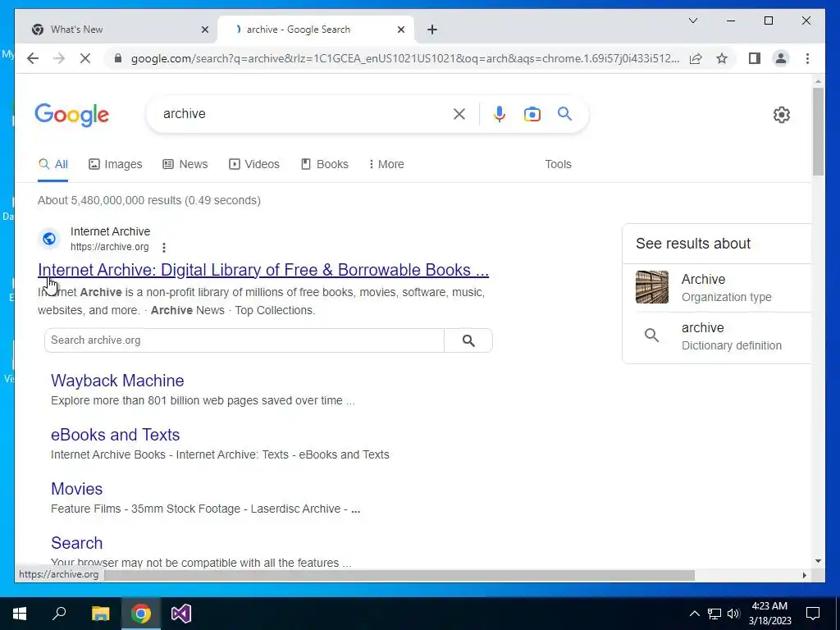Click archive.org sitelinks search magnifier button
The image size is (840, 630).
point(468,340)
